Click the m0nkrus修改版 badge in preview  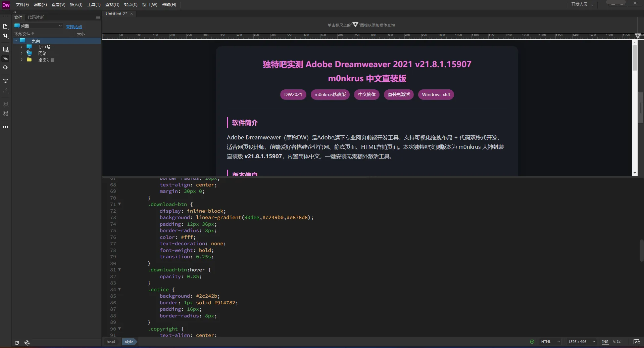coord(330,94)
